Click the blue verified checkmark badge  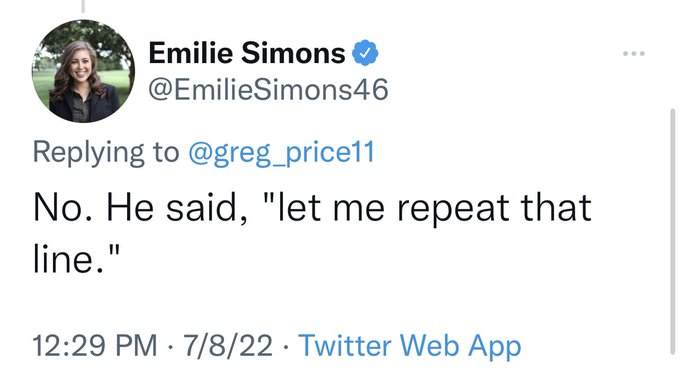click(x=365, y=53)
